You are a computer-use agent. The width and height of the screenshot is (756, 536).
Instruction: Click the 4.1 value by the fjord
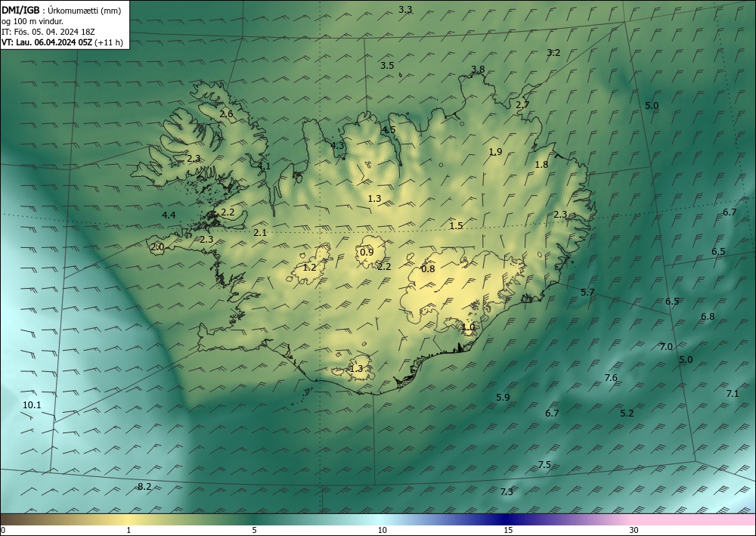[264, 166]
